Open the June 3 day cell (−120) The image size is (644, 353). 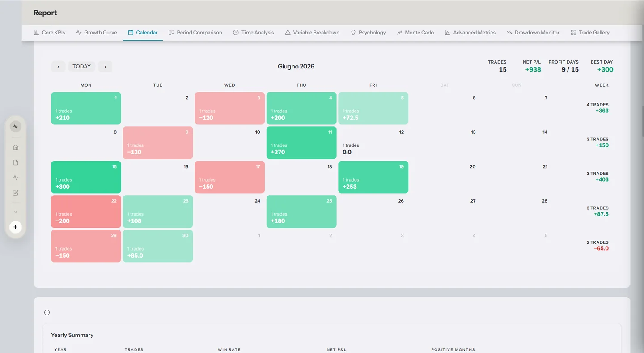coord(229,108)
